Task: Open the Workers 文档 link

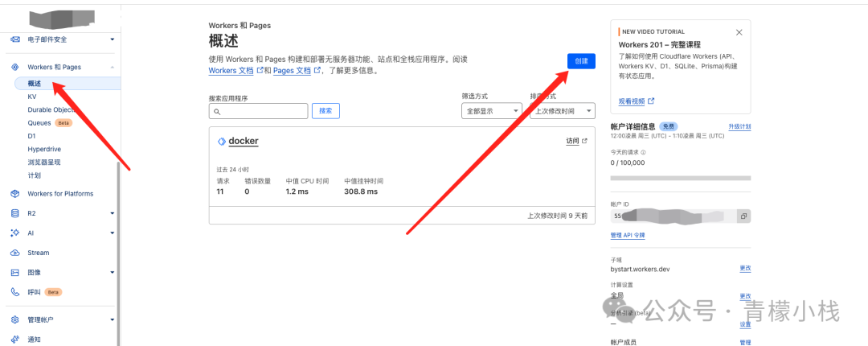Action: coord(231,71)
